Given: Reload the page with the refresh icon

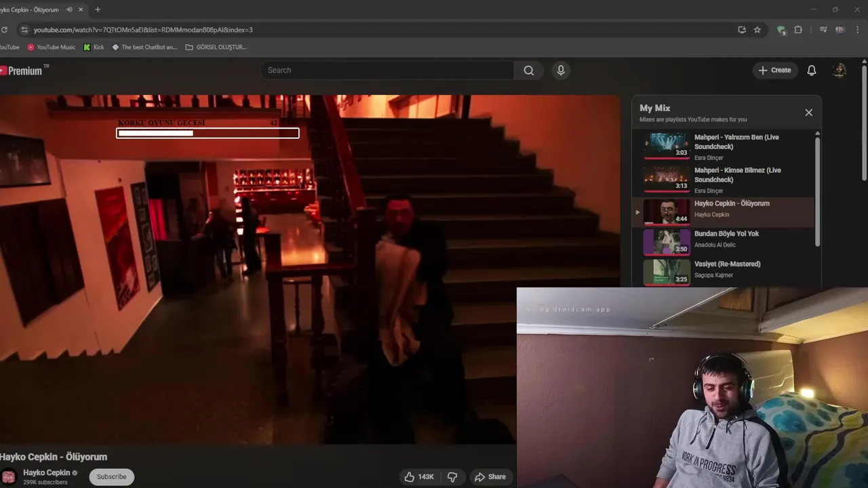Looking at the screenshot, I should (x=4, y=30).
